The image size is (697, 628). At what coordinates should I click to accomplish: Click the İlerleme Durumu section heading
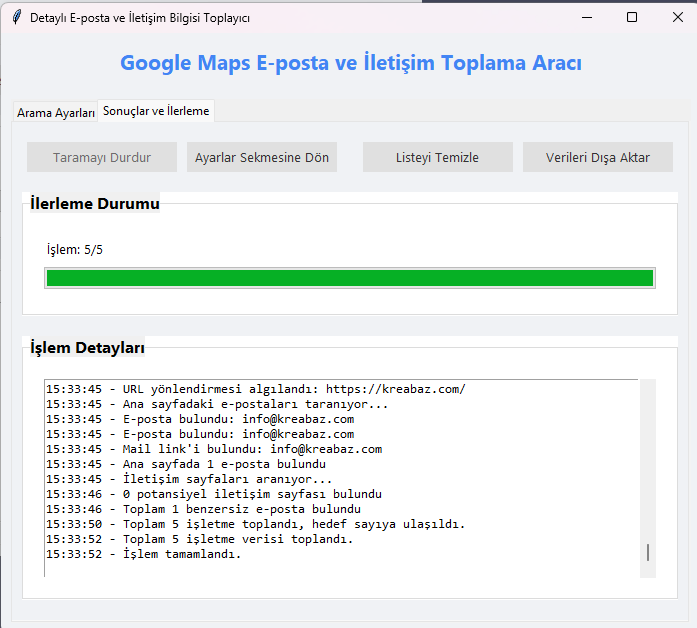(x=95, y=204)
